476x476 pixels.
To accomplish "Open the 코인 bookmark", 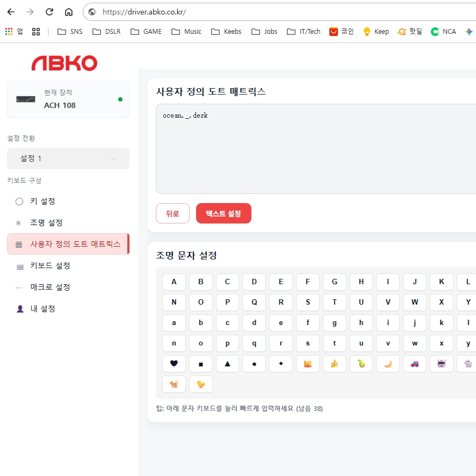I will click(342, 31).
